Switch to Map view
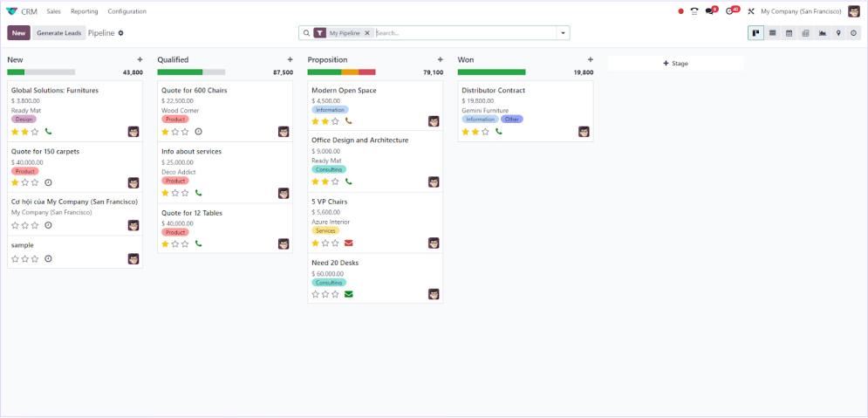Image resolution: width=868 pixels, height=418 pixels. coord(838,33)
